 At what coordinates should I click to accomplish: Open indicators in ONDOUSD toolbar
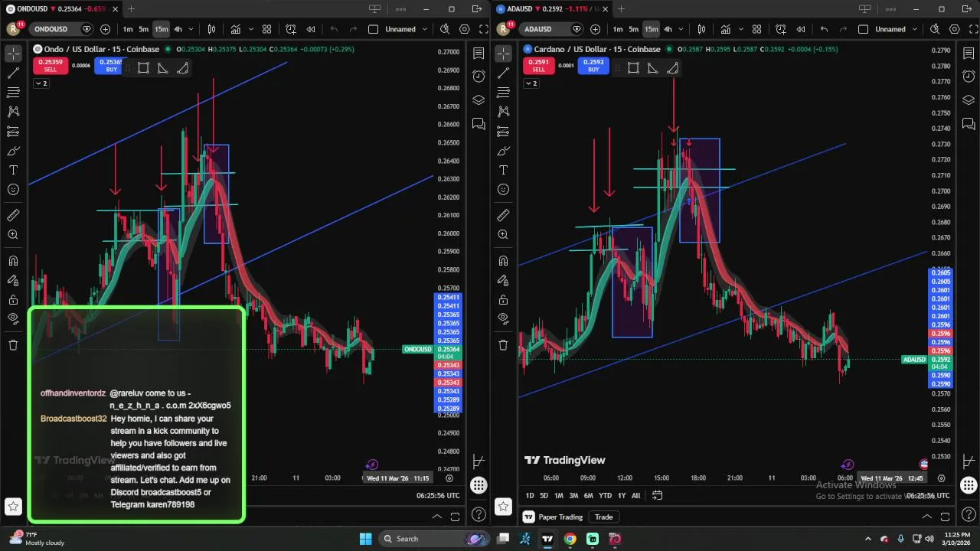click(235, 29)
